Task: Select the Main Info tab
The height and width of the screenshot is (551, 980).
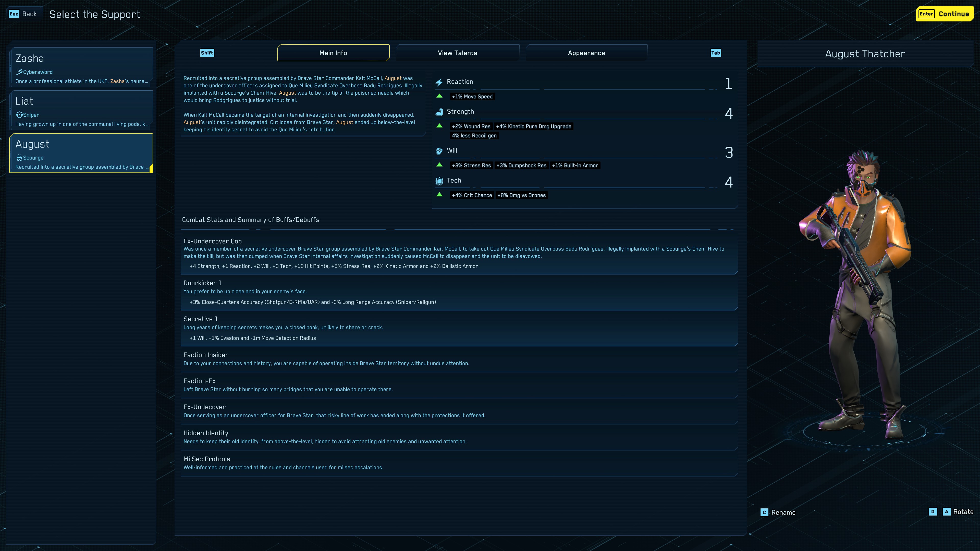Action: [x=333, y=53]
